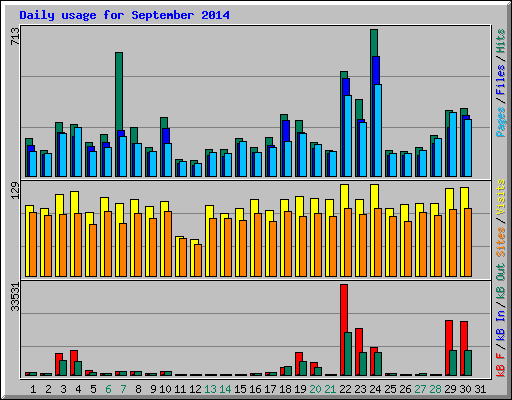Click the tall green Hits bar for day 7
The height and width of the screenshot is (400, 512).
tap(119, 91)
